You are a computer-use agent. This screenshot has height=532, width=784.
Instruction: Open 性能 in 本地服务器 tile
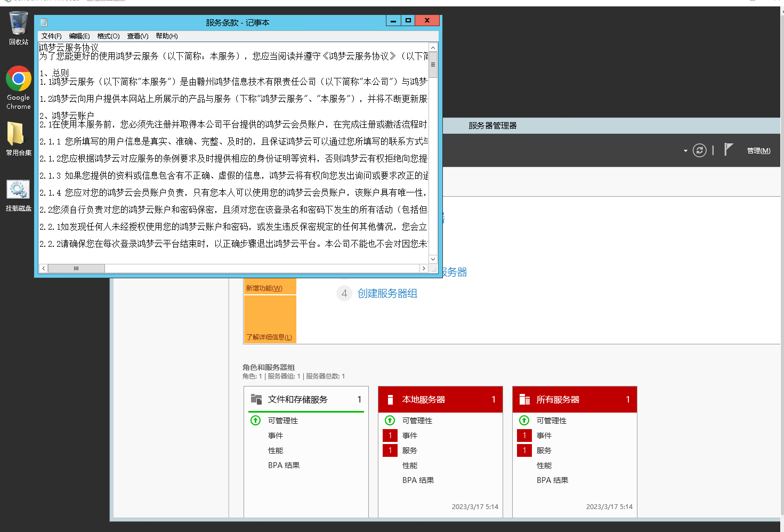410,465
